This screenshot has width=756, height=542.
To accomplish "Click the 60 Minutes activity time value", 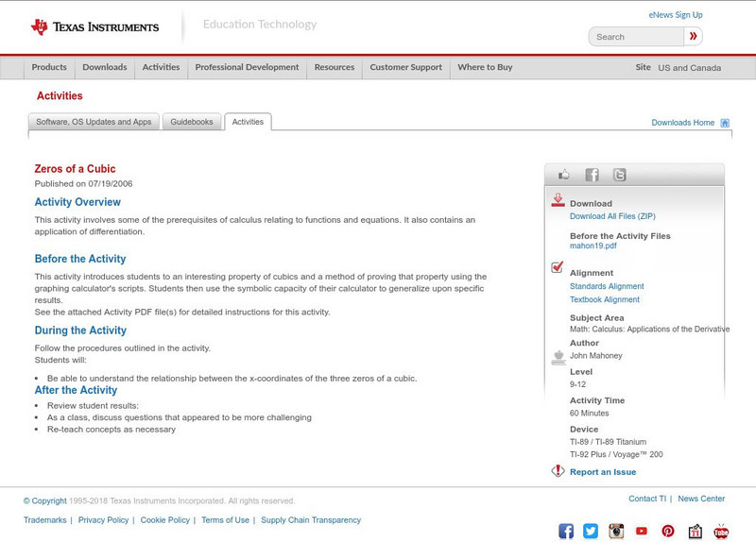I will pyautogui.click(x=589, y=414).
